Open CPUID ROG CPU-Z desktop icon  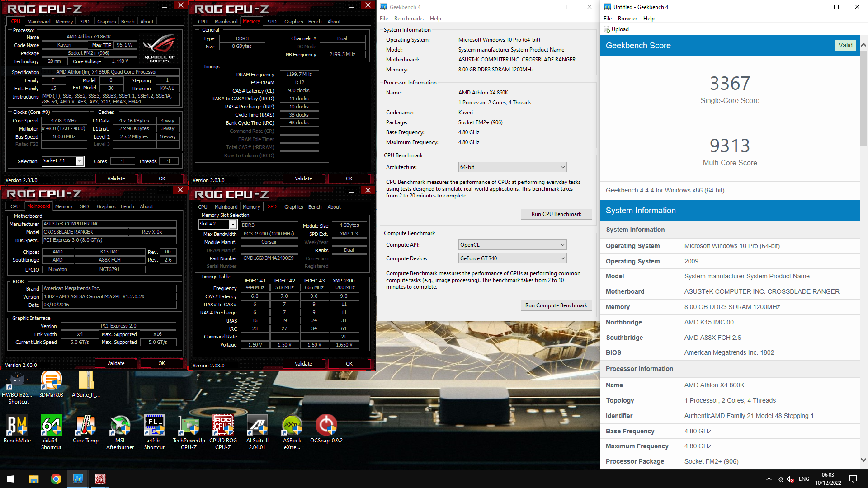click(223, 432)
